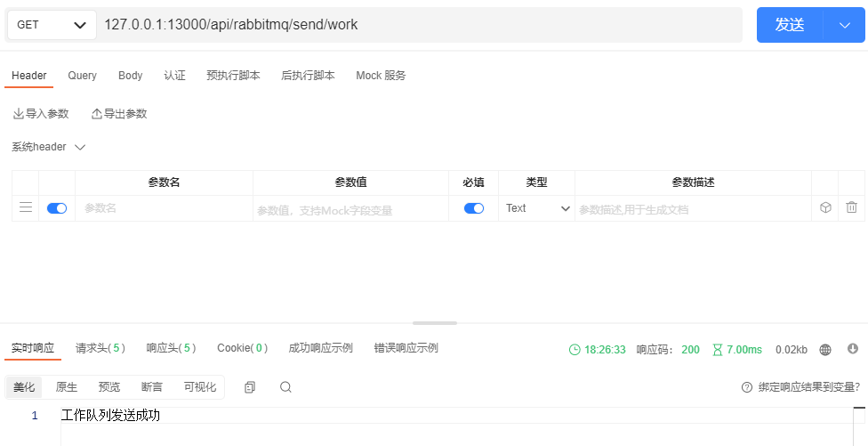Screen dimensions: 868x446
Task: Click 导出参数 export parameters
Action: coord(119,114)
